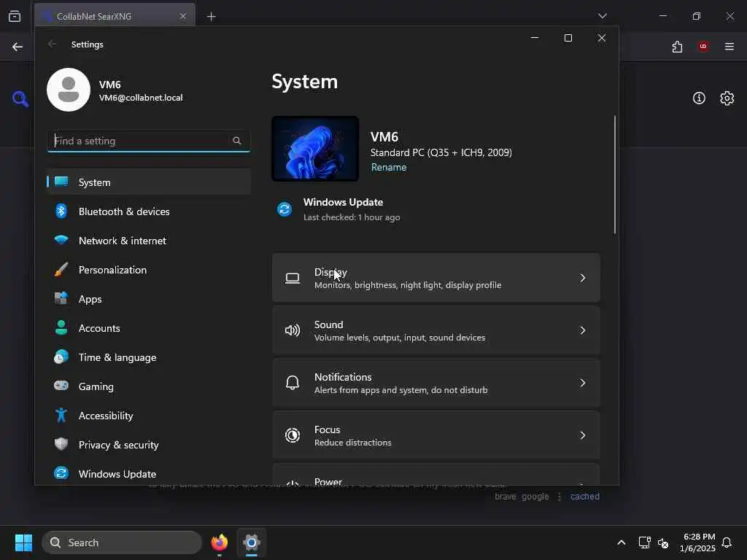Image resolution: width=747 pixels, height=560 pixels.
Task: Click the Rename link under VM6
Action: 389,167
